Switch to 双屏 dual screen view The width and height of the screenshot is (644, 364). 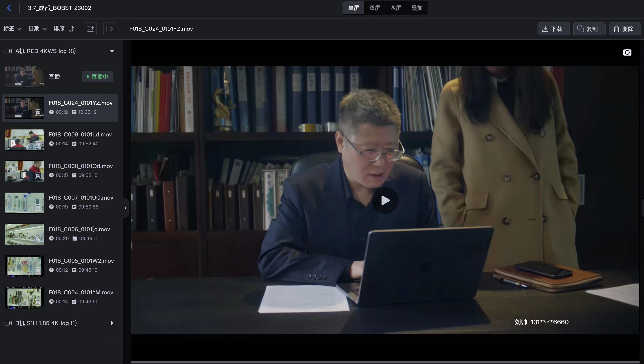[374, 8]
